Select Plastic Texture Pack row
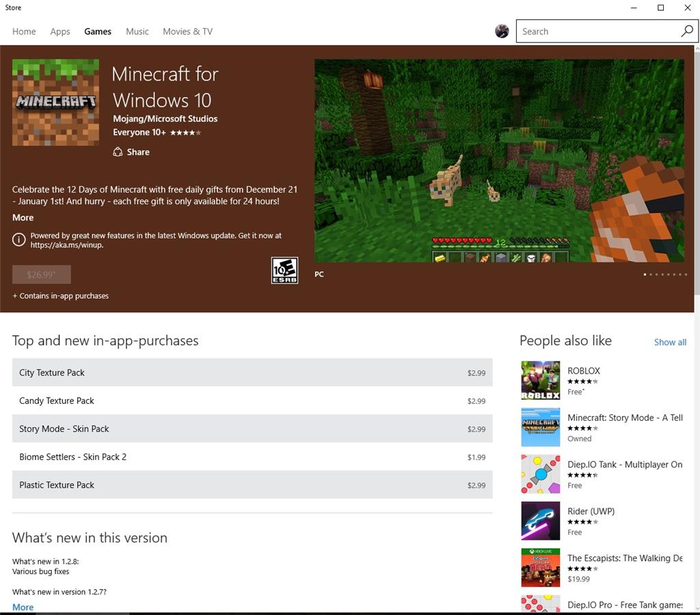Image resolution: width=700 pixels, height=615 pixels. 252,484
